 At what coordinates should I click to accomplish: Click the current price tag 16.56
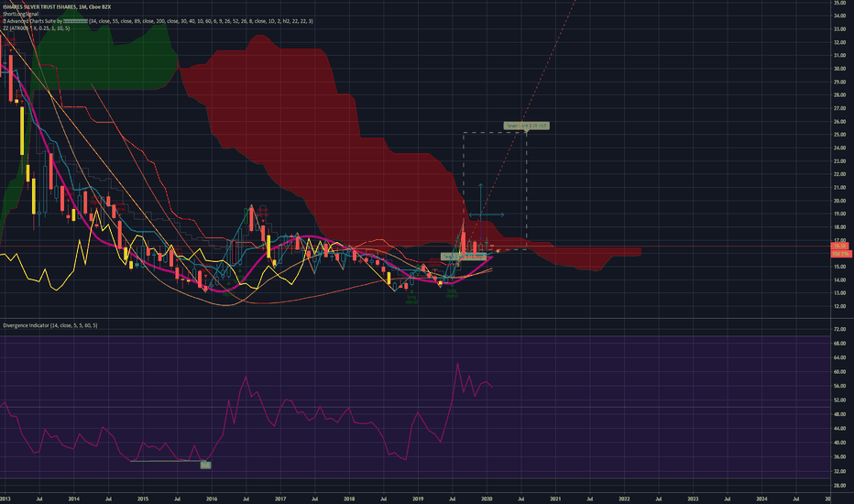pos(842,247)
